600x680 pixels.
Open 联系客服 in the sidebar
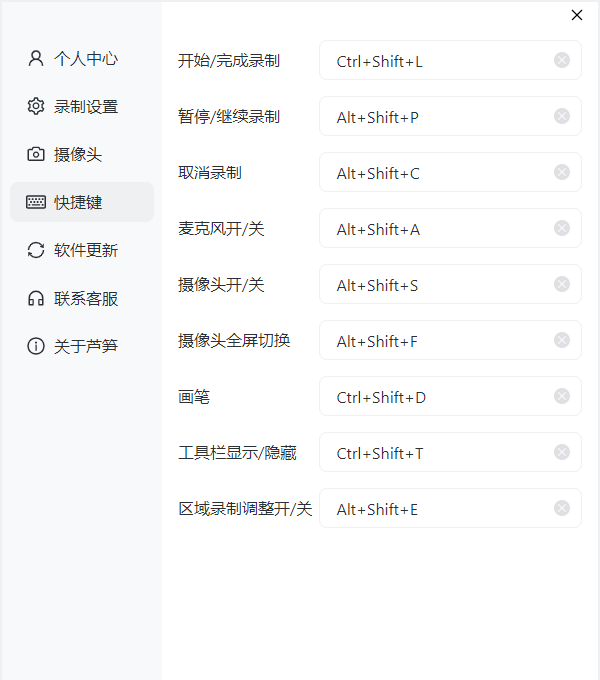82,298
